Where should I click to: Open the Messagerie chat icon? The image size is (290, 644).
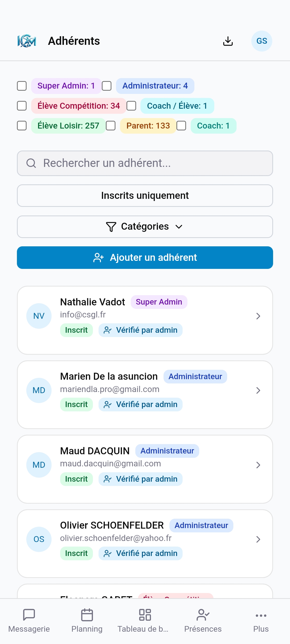coord(29,615)
